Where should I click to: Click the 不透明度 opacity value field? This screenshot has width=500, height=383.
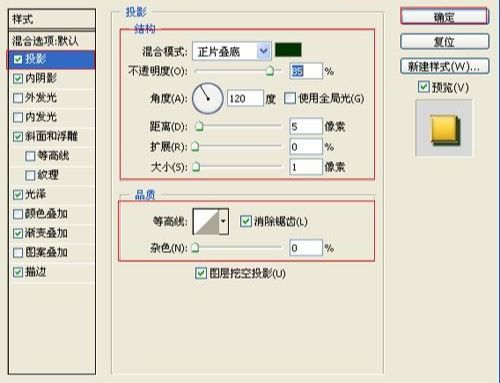(306, 71)
